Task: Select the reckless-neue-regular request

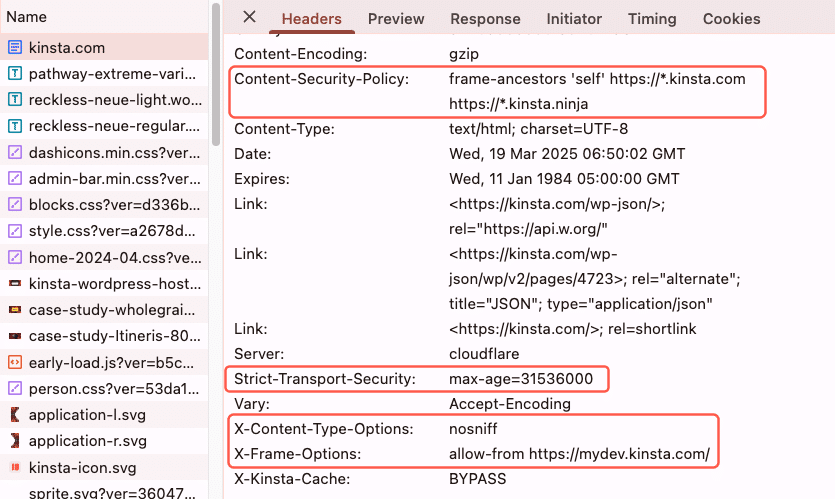Action: [x=104, y=126]
